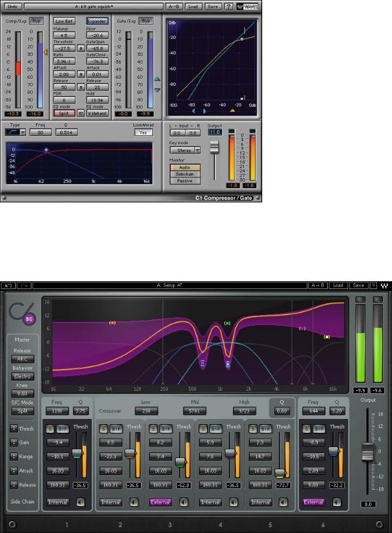The height and width of the screenshot is (533, 392).
Task: Click the Waves logo in the C1 toolbar
Action: pos(248,7)
